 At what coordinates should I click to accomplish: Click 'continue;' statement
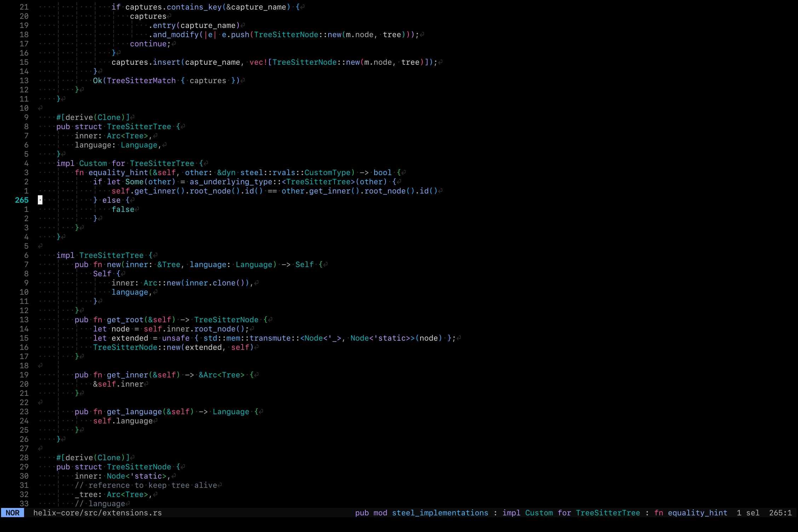tap(151, 44)
